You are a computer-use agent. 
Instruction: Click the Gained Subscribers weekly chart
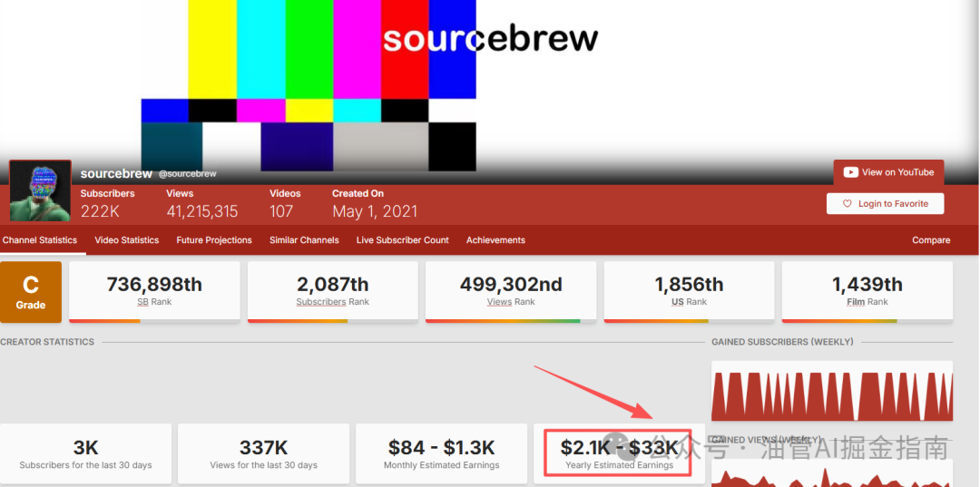(x=832, y=391)
